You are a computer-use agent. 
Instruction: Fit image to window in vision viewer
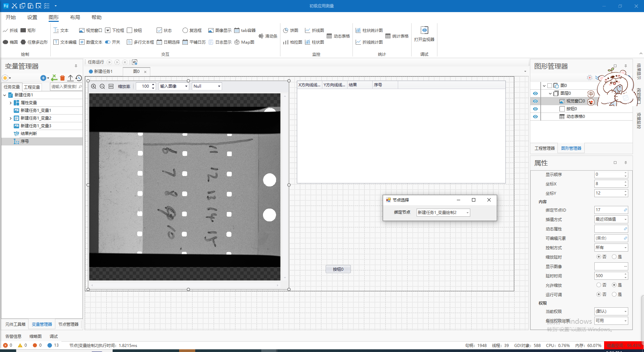pos(111,86)
